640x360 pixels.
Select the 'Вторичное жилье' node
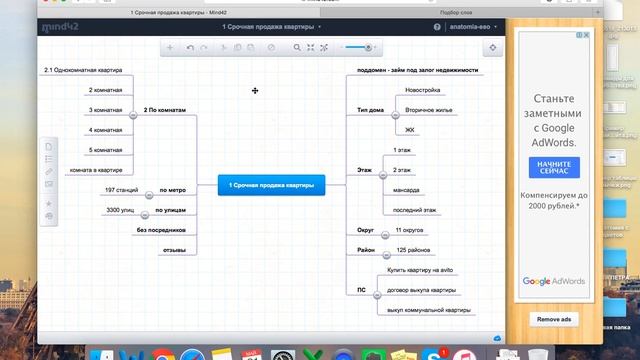pos(429,110)
